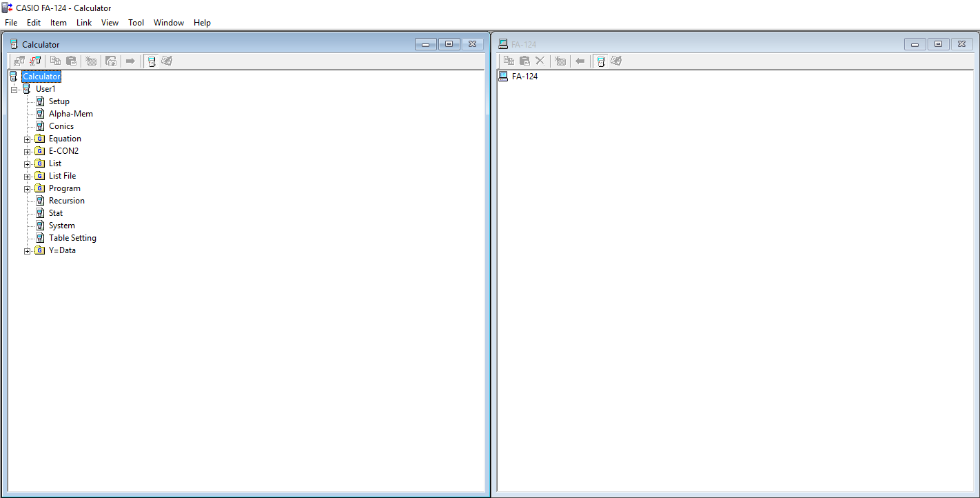Click Connect icon in Calculator window toolbar
Image resolution: width=980 pixels, height=498 pixels.
tap(19, 61)
